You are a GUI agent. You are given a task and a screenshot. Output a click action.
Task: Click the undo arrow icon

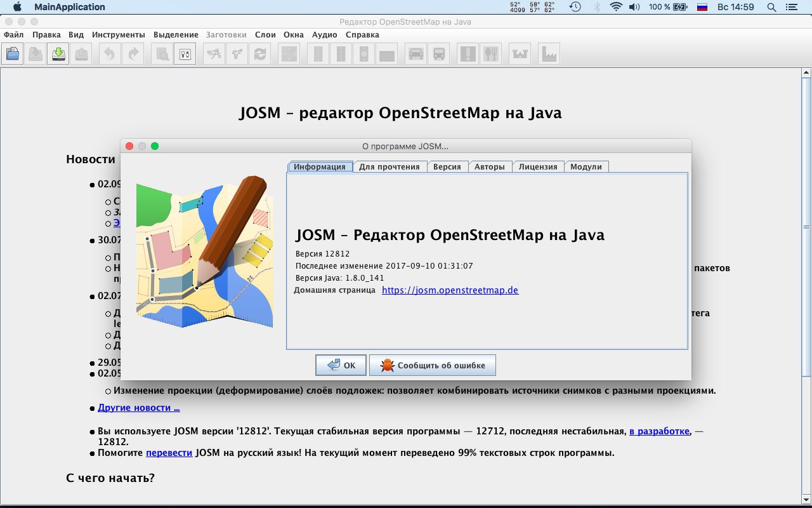(109, 54)
